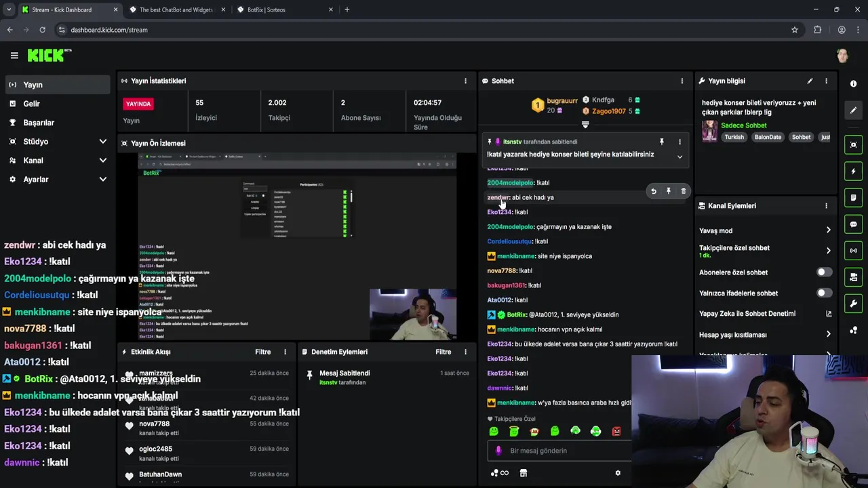
Task: Toggle Yalnızca ifadelerle sohbet switch
Action: pos(824,293)
